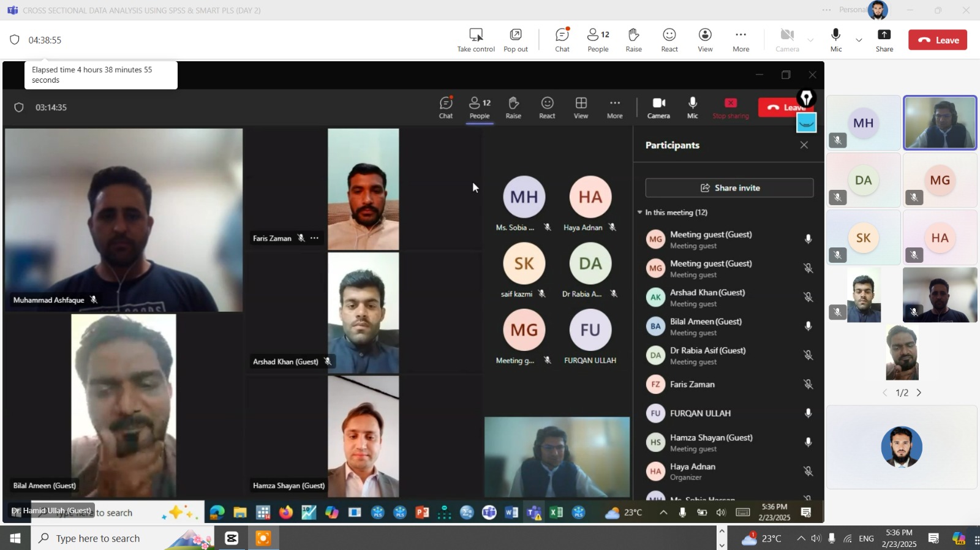Click the Share invite button
Screen dimensions: 980x550
point(729,188)
